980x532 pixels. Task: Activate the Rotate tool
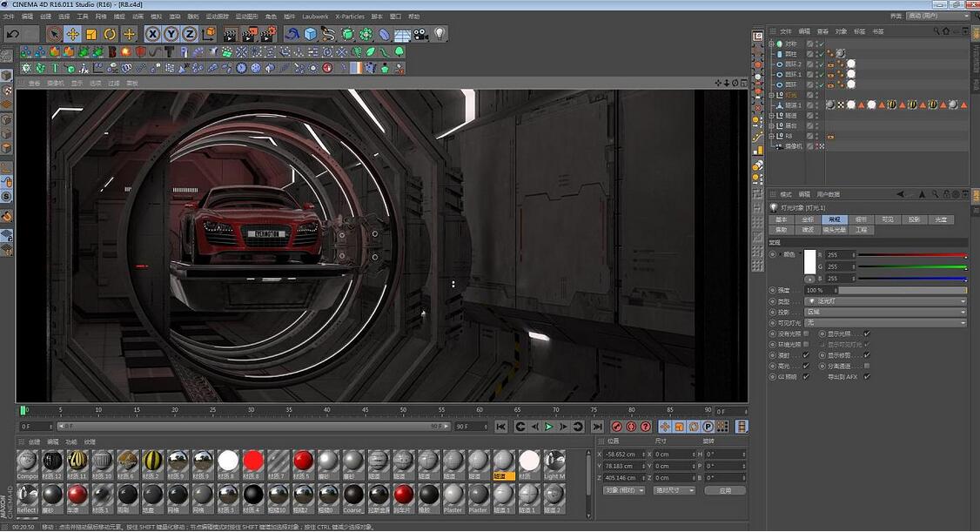click(x=110, y=34)
